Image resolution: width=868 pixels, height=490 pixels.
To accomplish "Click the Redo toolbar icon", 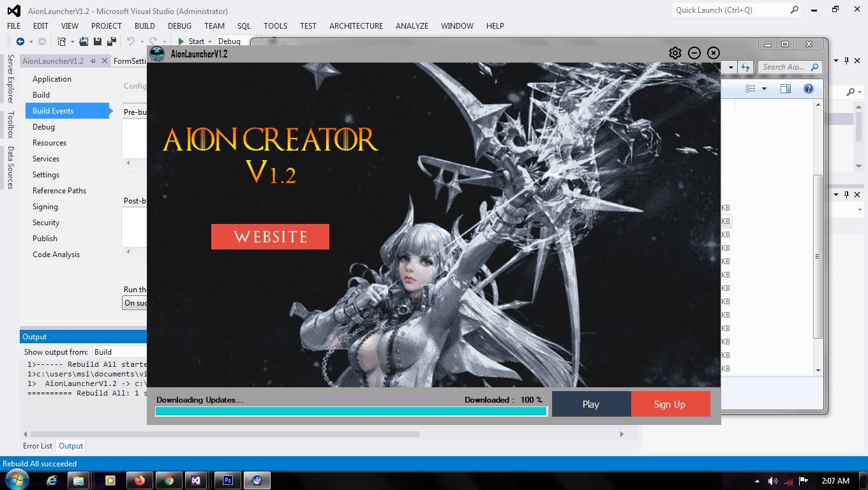I will pyautogui.click(x=154, y=41).
